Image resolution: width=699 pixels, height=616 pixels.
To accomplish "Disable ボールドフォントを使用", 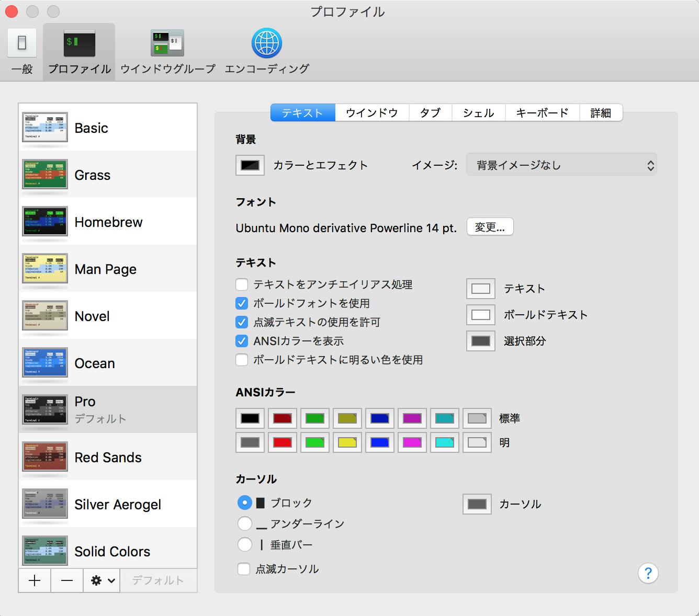I will coord(241,303).
